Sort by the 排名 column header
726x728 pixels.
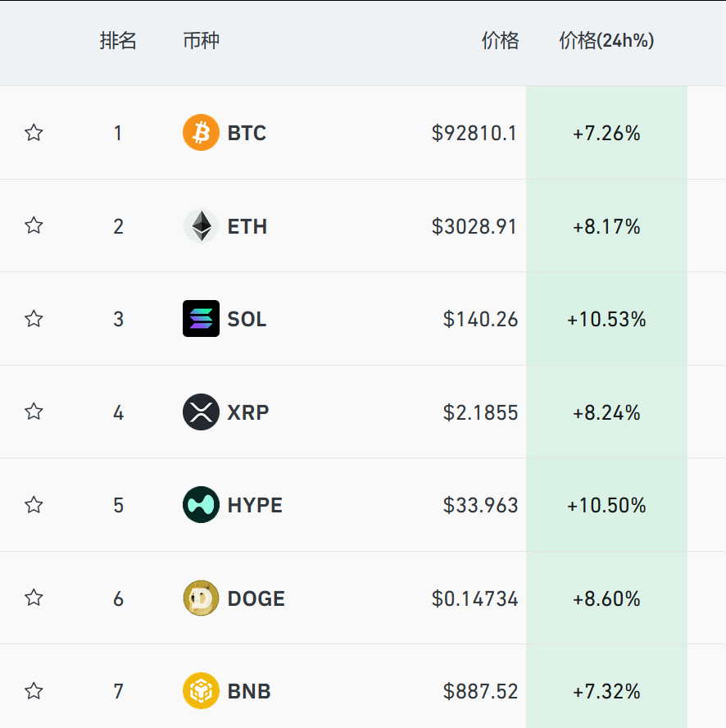click(x=118, y=41)
